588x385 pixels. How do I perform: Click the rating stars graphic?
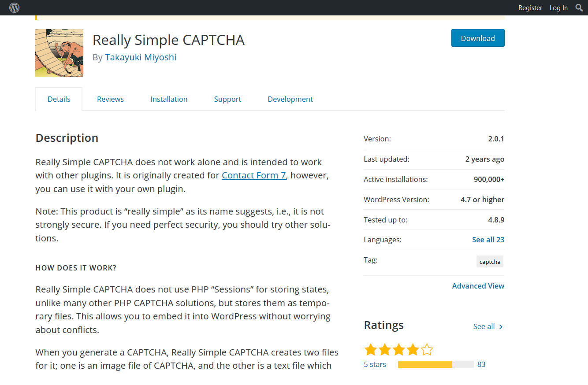398,350
